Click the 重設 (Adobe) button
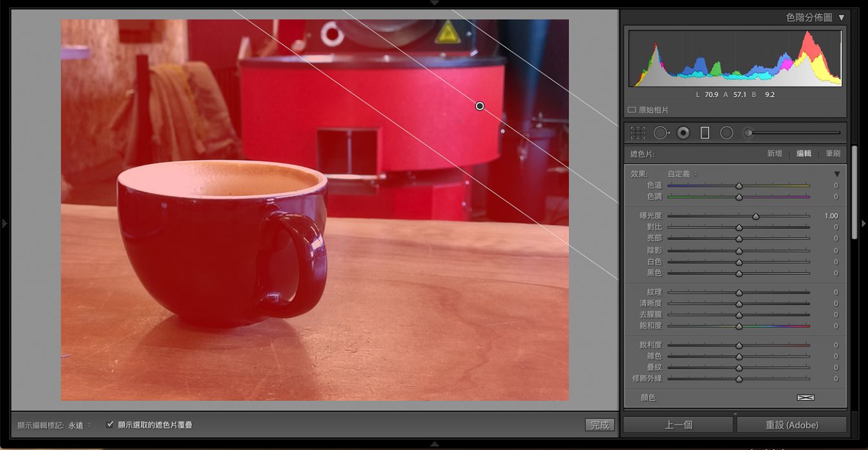This screenshot has width=868, height=450. [x=791, y=425]
